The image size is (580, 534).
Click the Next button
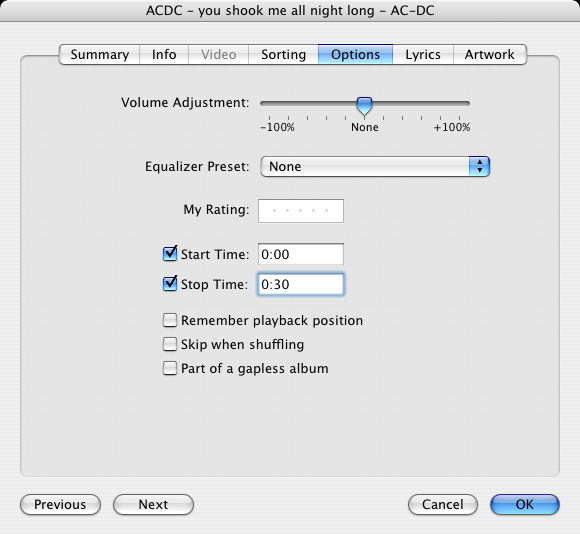[x=153, y=504]
